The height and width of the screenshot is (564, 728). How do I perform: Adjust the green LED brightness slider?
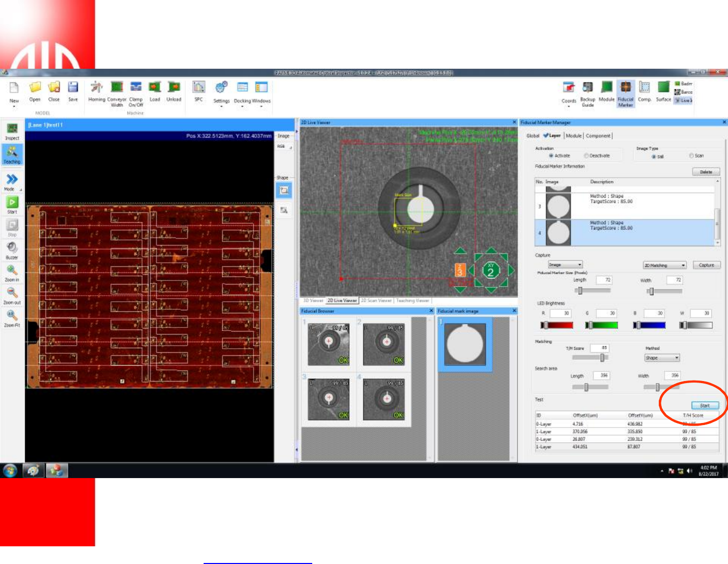pos(601,325)
